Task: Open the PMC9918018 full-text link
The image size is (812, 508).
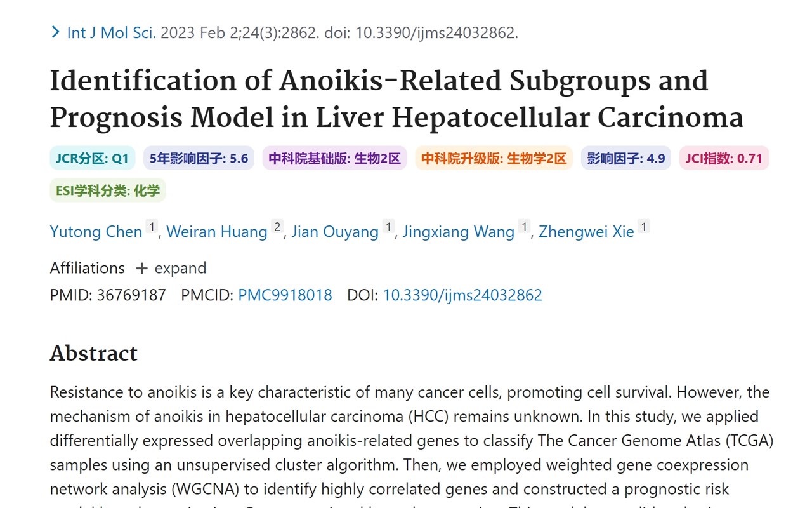Action: [x=285, y=295]
